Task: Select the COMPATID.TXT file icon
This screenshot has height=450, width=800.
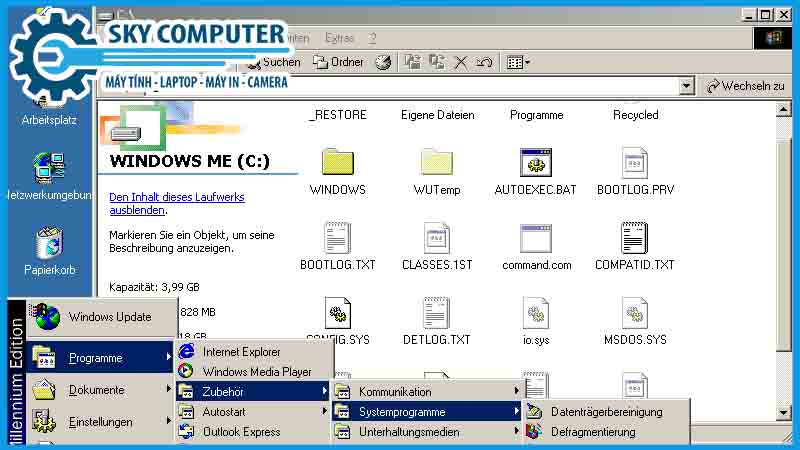Action: 635,238
